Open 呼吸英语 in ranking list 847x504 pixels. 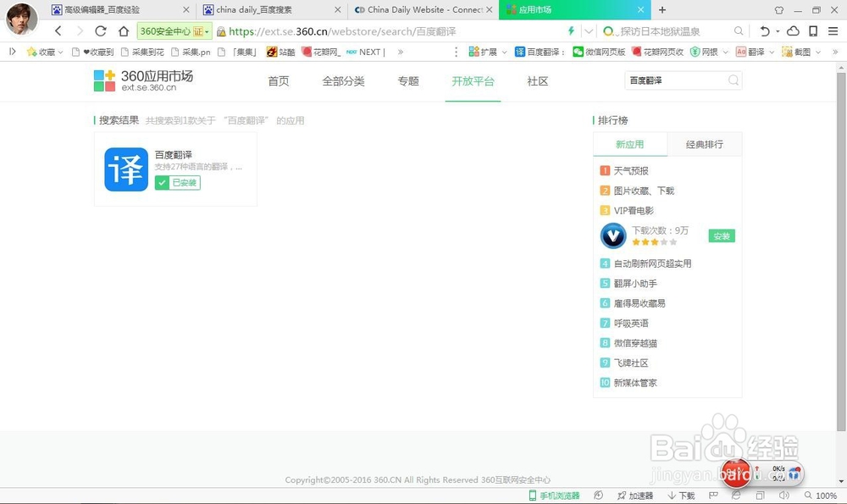[631, 323]
